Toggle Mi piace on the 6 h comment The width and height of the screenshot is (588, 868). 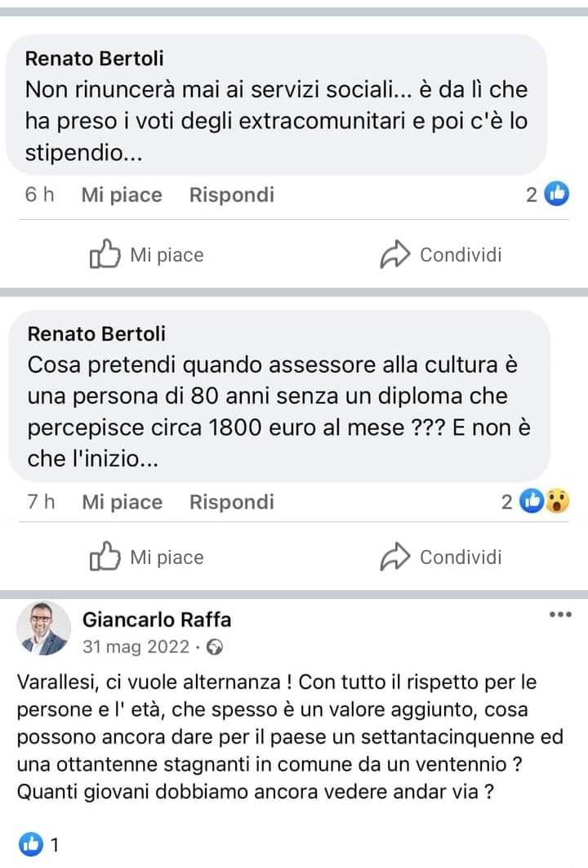click(122, 195)
